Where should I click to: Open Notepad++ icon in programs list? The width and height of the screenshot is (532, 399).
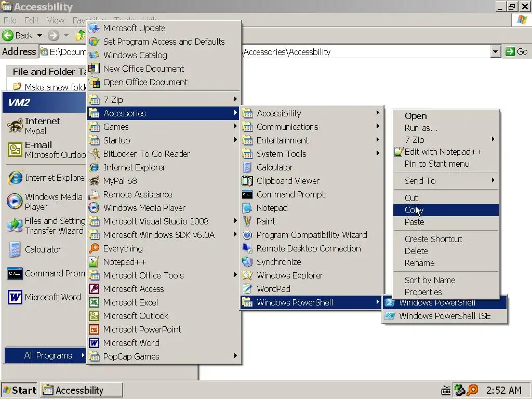[x=94, y=262]
